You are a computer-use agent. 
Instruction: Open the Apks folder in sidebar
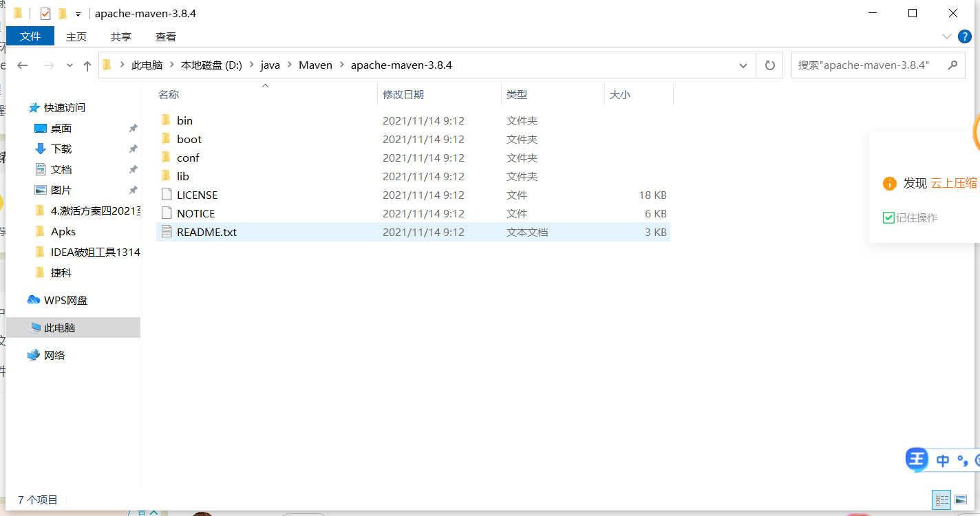63,232
